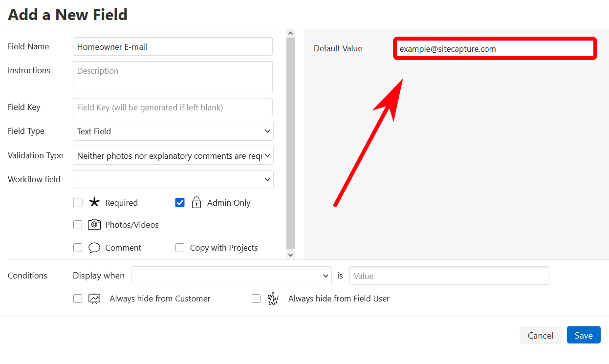Click the Required asterisk icon
This screenshot has height=364, width=609.
tap(94, 202)
